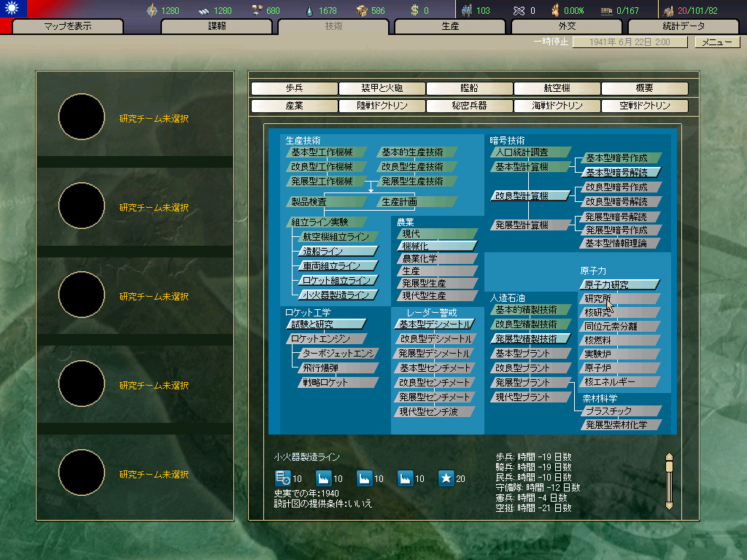Click the oil droplet resource icon
Screen dimensions: 747x560
[x=309, y=10]
